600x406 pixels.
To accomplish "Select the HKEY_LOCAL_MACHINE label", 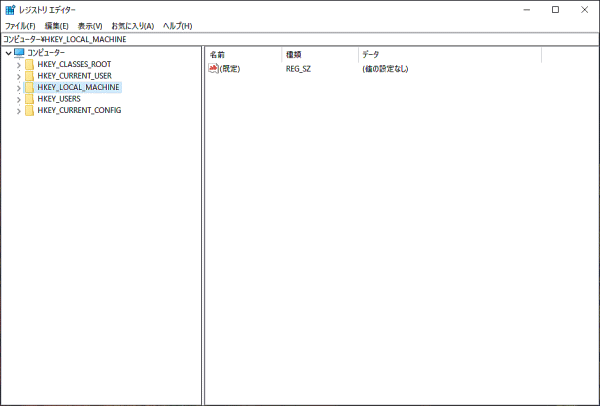I will [78, 87].
